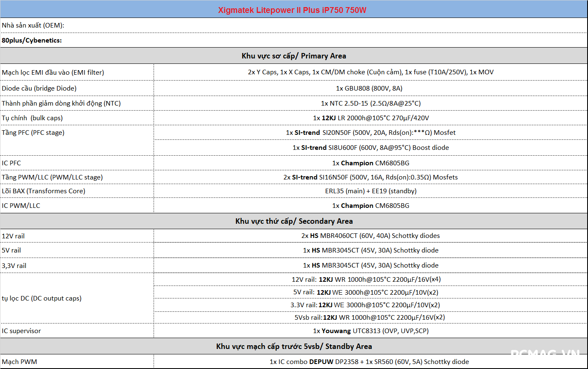Select the ERL35 transformer core cell
588x369 pixels.
pyautogui.click(x=370, y=191)
